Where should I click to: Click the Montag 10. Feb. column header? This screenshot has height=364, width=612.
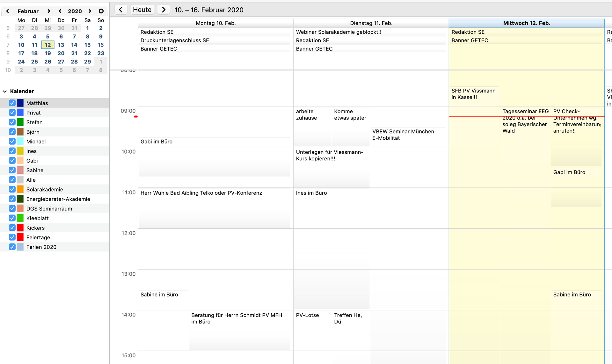tap(215, 23)
